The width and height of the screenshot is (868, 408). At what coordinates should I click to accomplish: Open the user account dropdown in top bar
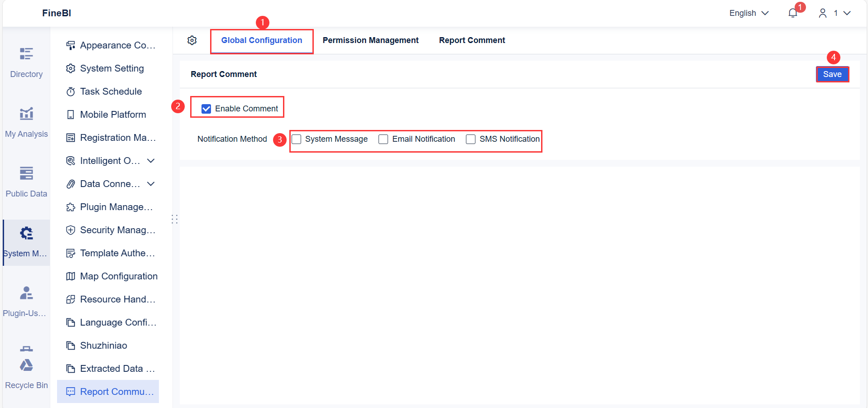click(834, 13)
